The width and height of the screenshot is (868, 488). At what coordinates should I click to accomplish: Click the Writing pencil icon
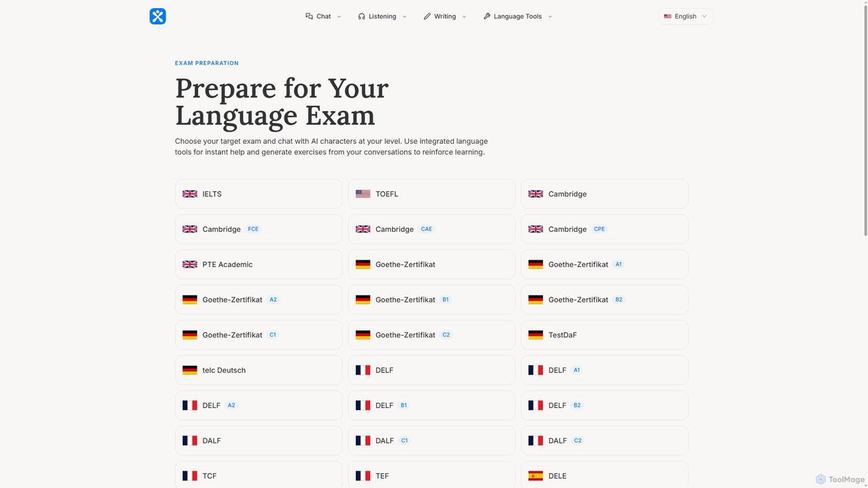pyautogui.click(x=427, y=16)
